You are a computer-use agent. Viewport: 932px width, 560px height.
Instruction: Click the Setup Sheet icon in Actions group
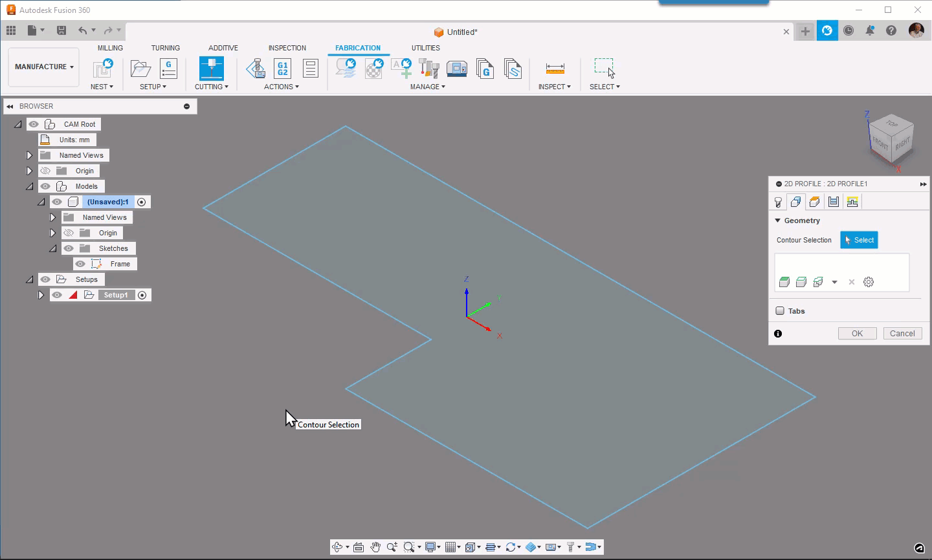pos(310,69)
